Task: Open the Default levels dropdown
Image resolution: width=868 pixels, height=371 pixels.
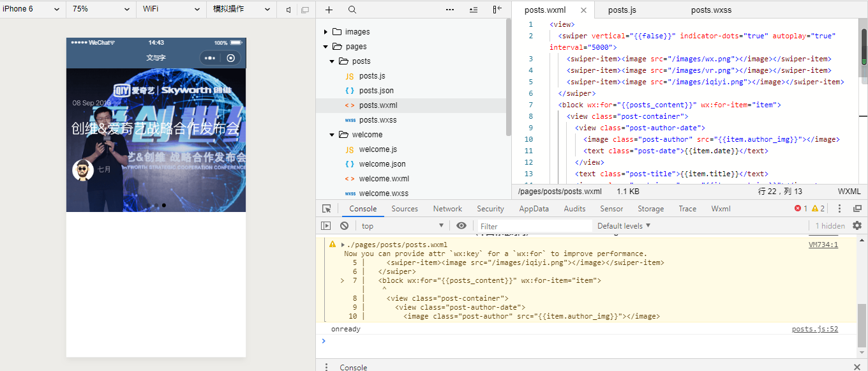Action: pyautogui.click(x=624, y=225)
